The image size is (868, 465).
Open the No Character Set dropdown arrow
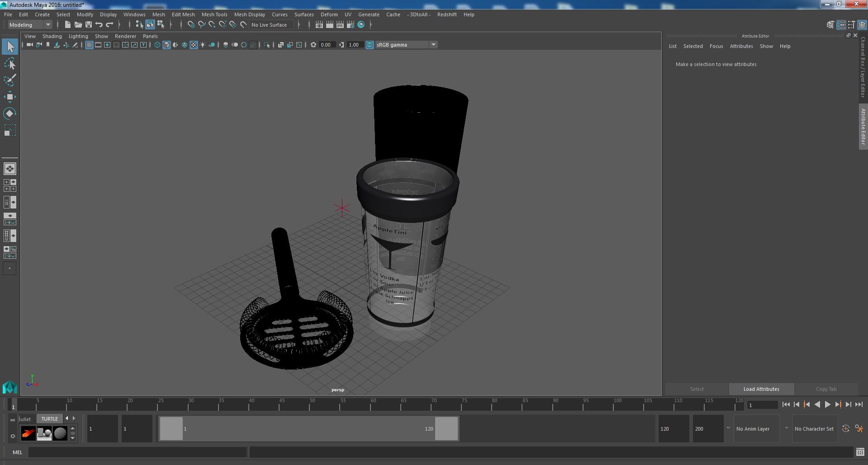[787, 428]
